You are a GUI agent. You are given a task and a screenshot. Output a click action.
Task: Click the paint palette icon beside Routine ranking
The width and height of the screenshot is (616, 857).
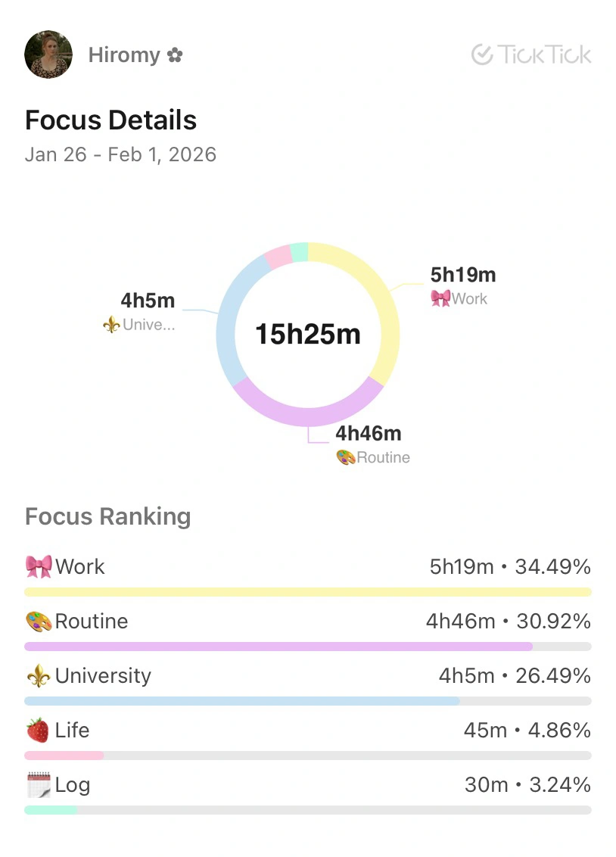(39, 622)
